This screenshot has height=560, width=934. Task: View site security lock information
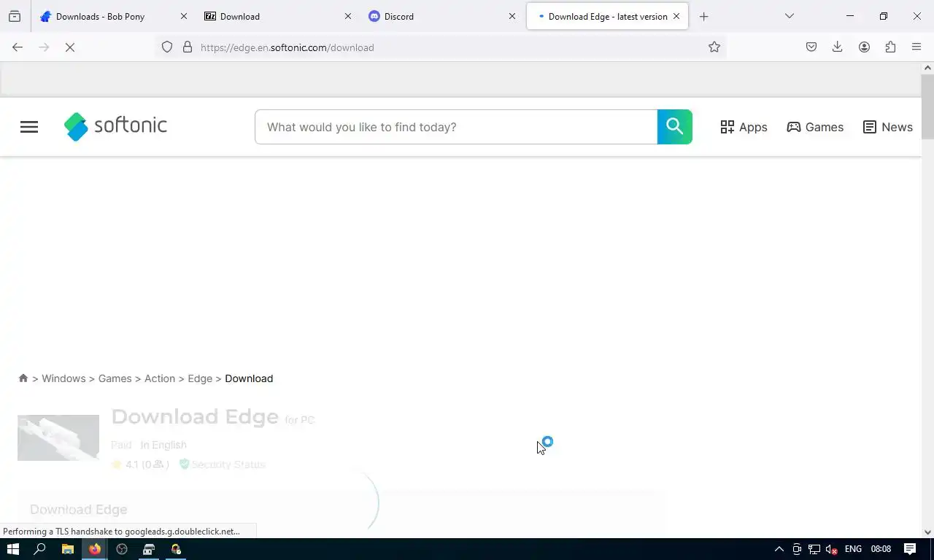coord(188,47)
